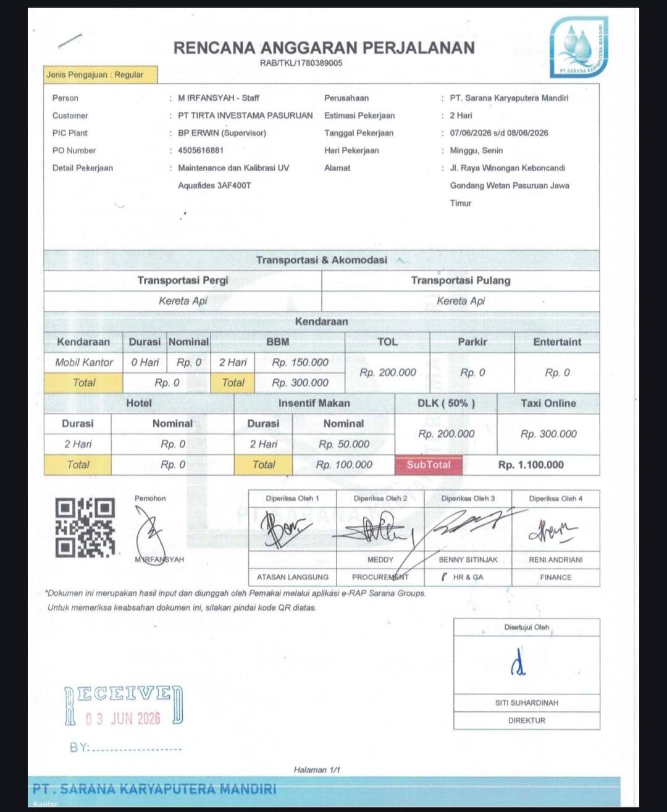
Task: Select company 'PT. Sarana Karyaputera Mandiri' value
Action: pyautogui.click(x=509, y=98)
